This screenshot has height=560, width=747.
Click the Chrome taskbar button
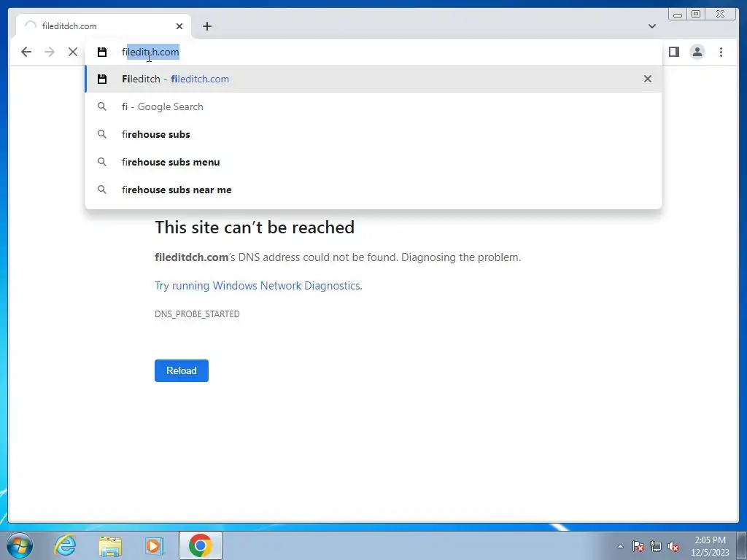[201, 545]
